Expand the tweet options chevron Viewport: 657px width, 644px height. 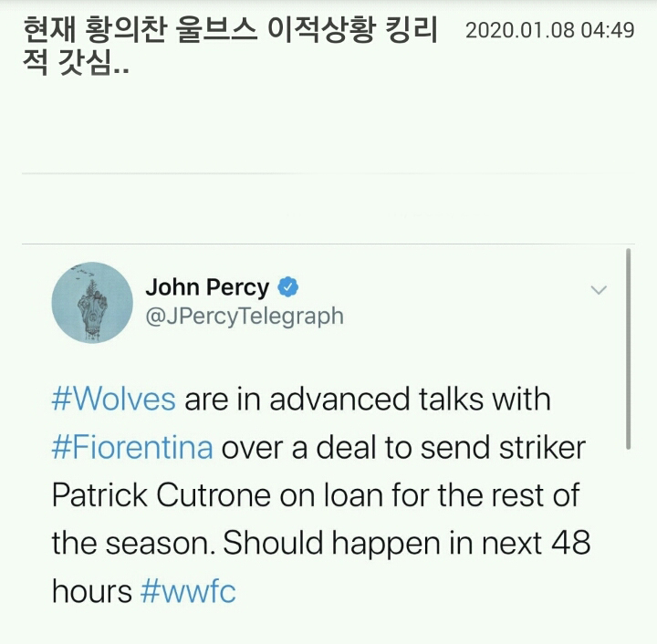coord(599,290)
